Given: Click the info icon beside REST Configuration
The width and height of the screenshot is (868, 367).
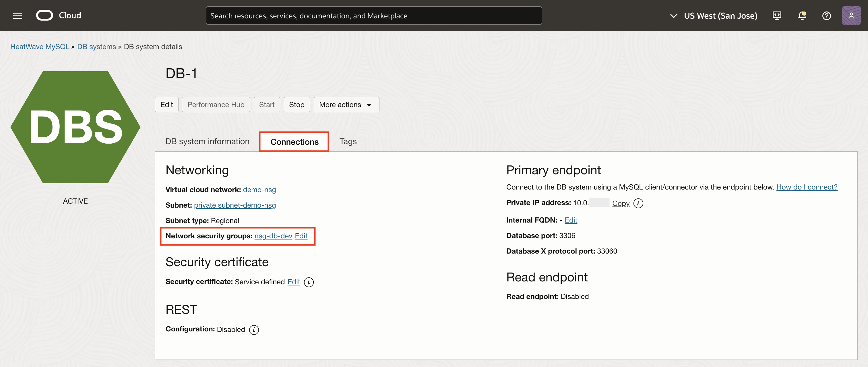Looking at the screenshot, I should point(254,330).
